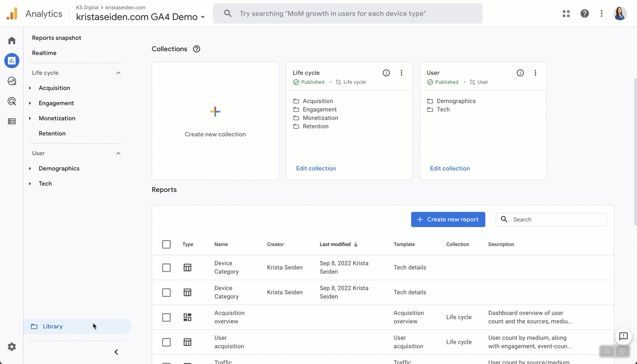Click the Acquisition folder icon in Life cycle card
The height and width of the screenshot is (364, 637).
296,101
